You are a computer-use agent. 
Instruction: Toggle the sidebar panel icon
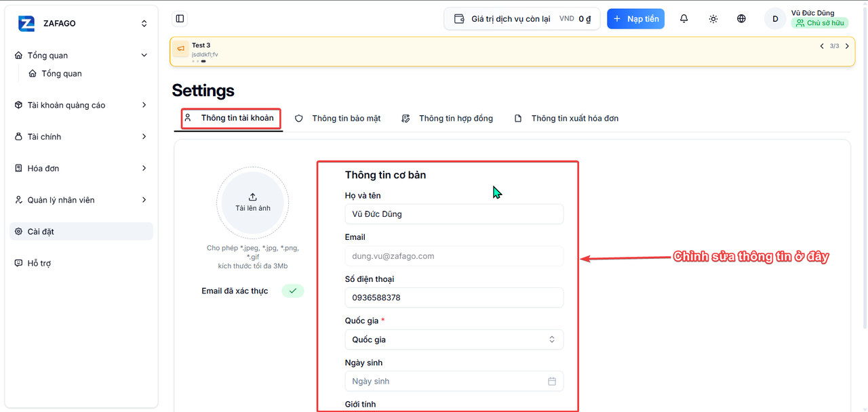180,19
